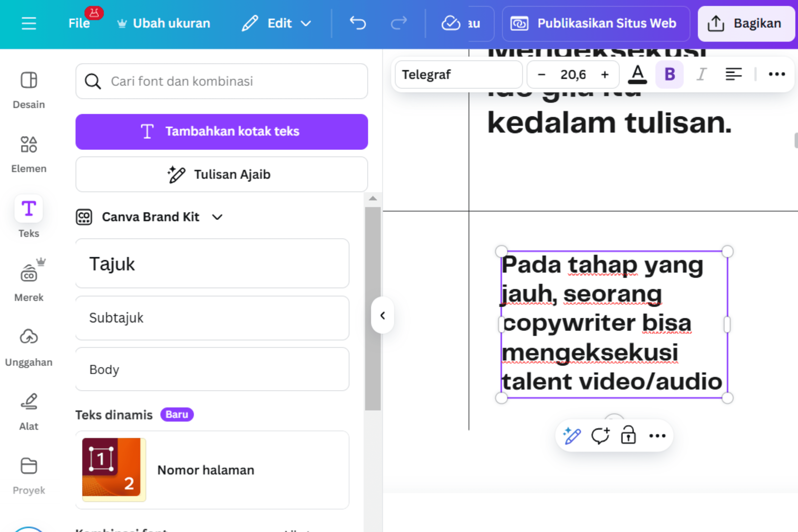Collapse the side panel with the chevron
Screen dimensions: 798x532
(x=383, y=315)
